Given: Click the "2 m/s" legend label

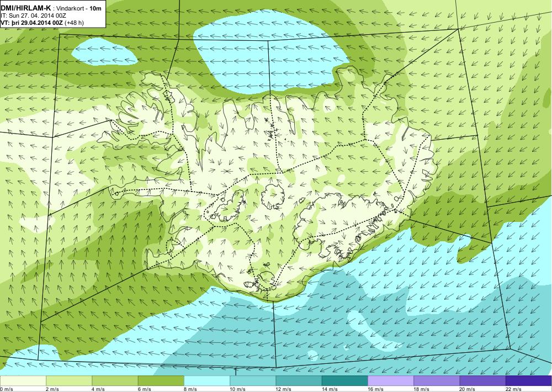Looking at the screenshot, I should [x=52, y=389].
